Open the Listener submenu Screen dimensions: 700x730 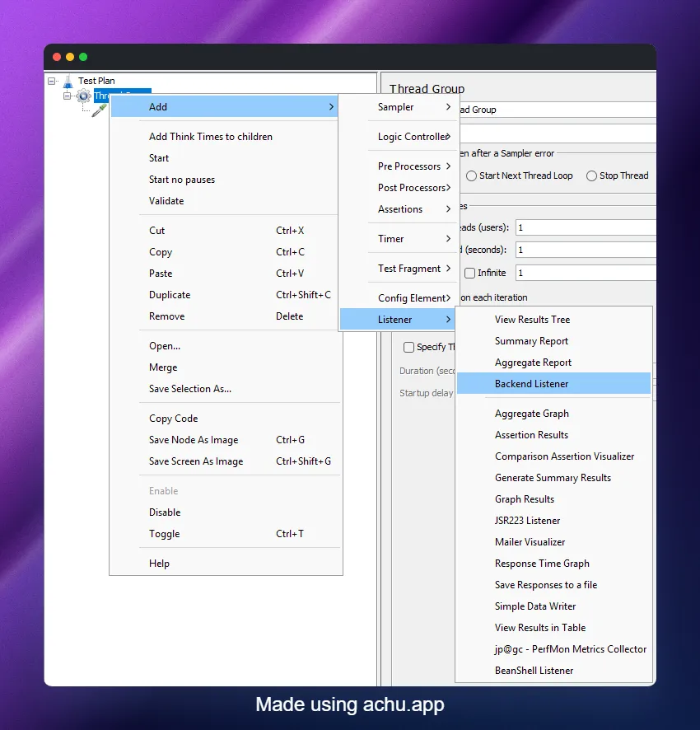point(398,320)
